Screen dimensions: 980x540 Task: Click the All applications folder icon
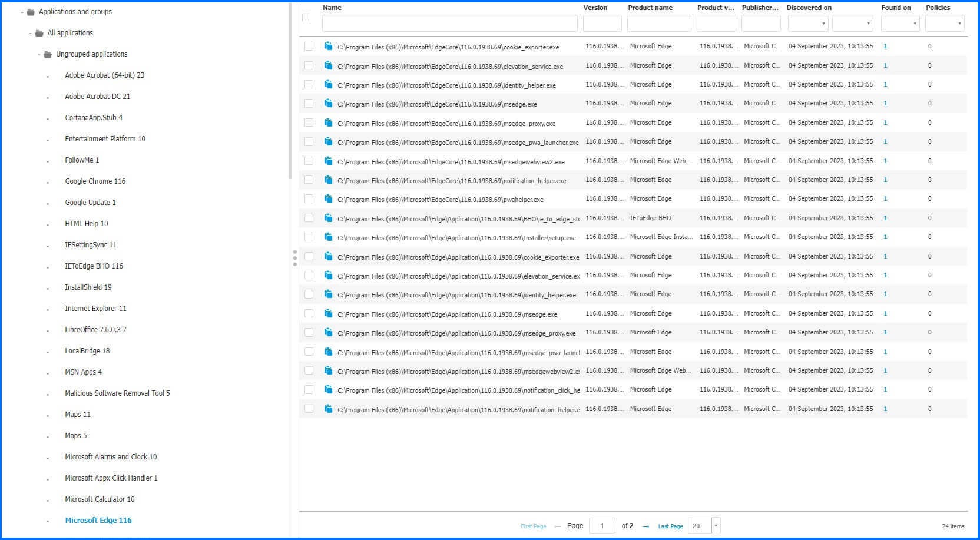tap(39, 33)
